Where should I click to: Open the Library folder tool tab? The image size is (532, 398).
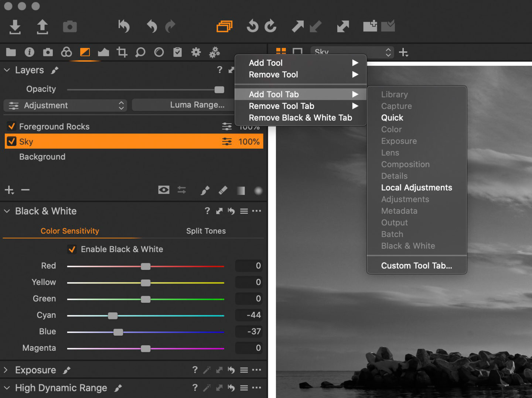coord(11,52)
